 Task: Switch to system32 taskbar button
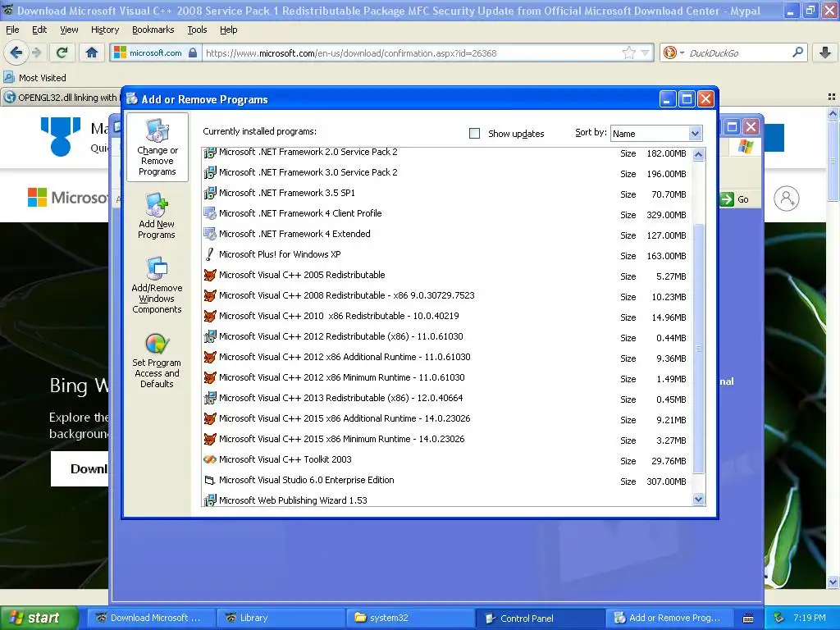point(410,618)
